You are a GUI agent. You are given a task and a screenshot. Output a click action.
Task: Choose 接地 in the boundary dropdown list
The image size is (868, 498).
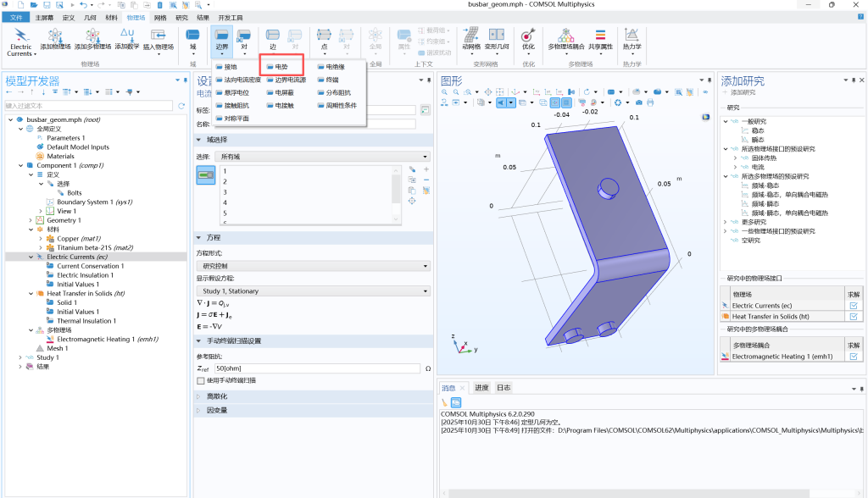coord(230,66)
